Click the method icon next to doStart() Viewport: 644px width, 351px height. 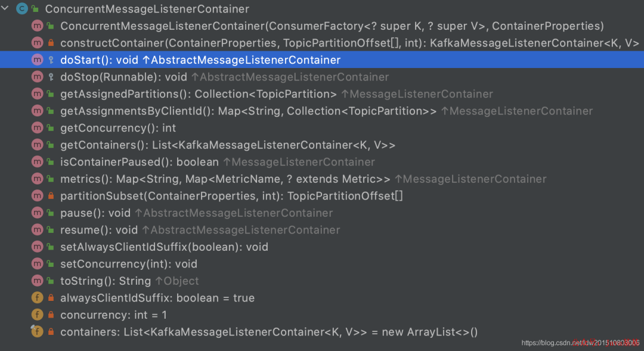point(37,60)
